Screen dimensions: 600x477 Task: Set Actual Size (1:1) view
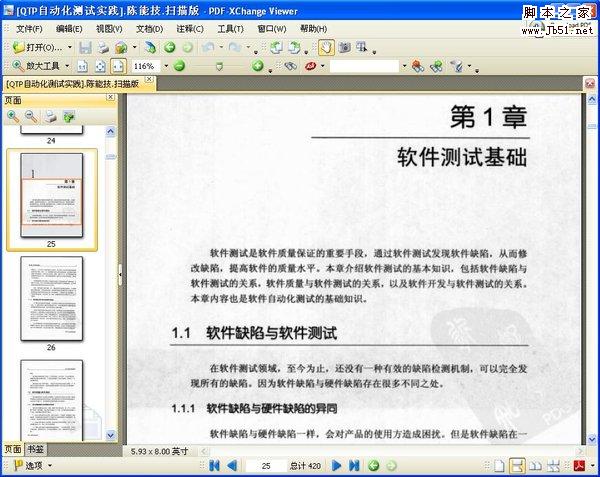82,66
